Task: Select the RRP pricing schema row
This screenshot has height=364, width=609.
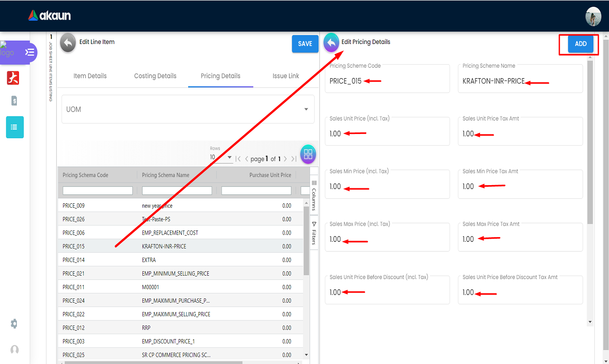Action: tap(181, 327)
